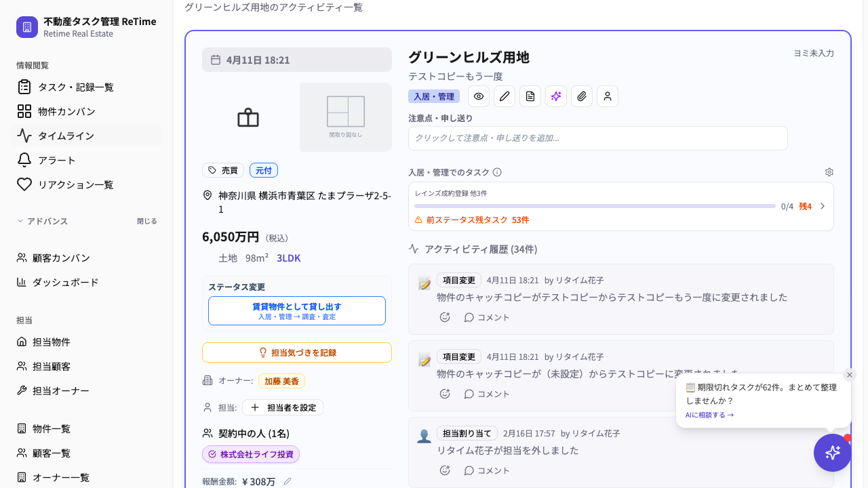Screen dimensions: 868x488
Task: Click the ReTime building logo icon
Action: (27, 27)
